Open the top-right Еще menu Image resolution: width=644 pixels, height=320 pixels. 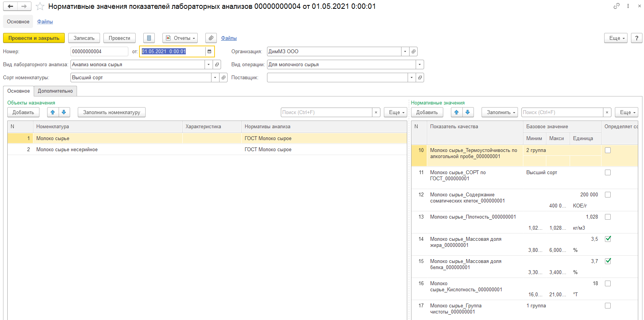(x=616, y=38)
